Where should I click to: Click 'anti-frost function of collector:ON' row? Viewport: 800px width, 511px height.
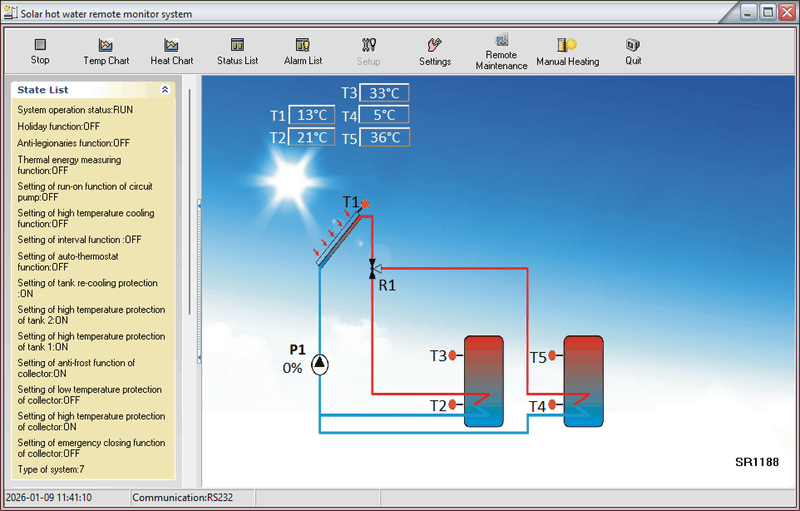click(76, 368)
